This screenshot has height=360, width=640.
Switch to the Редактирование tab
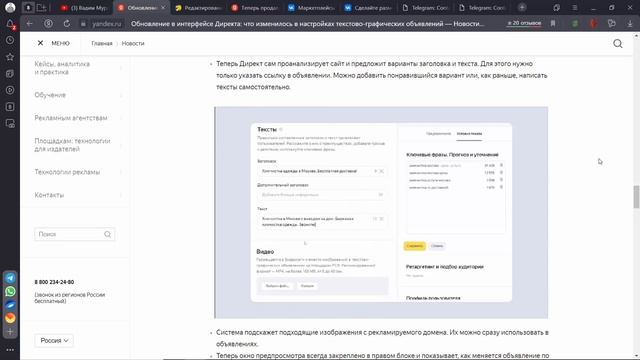(x=198, y=8)
